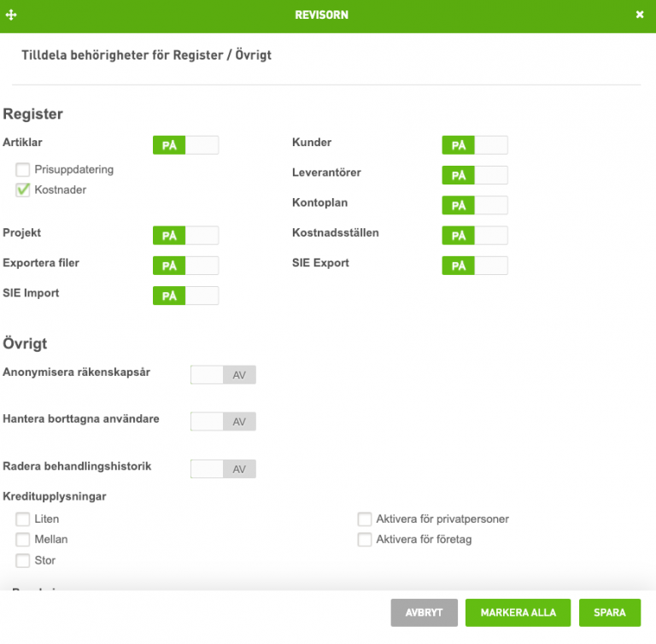Disable the Leverantörer permission switch
This screenshot has height=644, width=656.
point(474,175)
